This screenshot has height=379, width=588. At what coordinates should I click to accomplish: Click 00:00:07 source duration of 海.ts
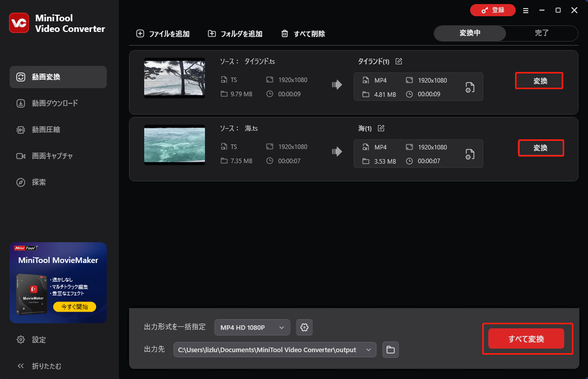(x=289, y=161)
